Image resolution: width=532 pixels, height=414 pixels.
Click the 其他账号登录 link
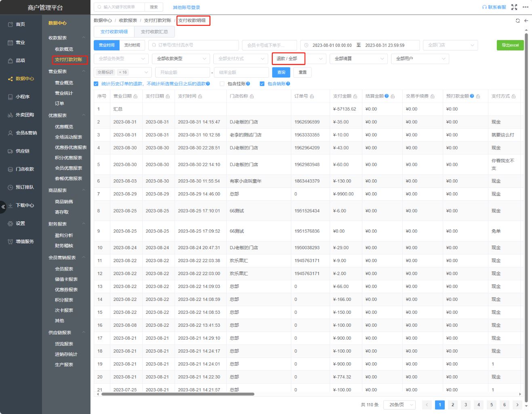click(186, 7)
